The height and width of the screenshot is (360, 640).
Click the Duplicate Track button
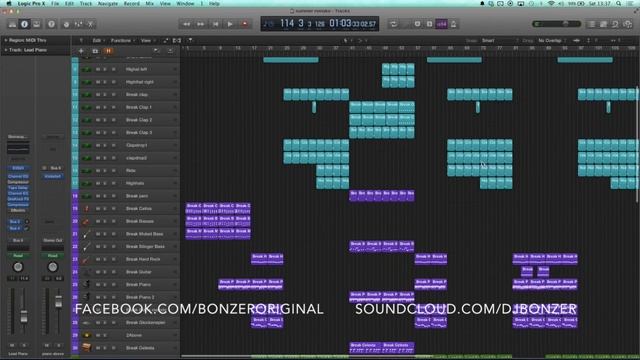point(95,51)
